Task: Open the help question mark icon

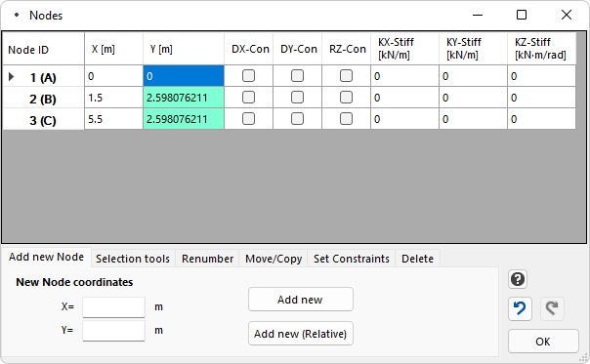Action: 518,279
